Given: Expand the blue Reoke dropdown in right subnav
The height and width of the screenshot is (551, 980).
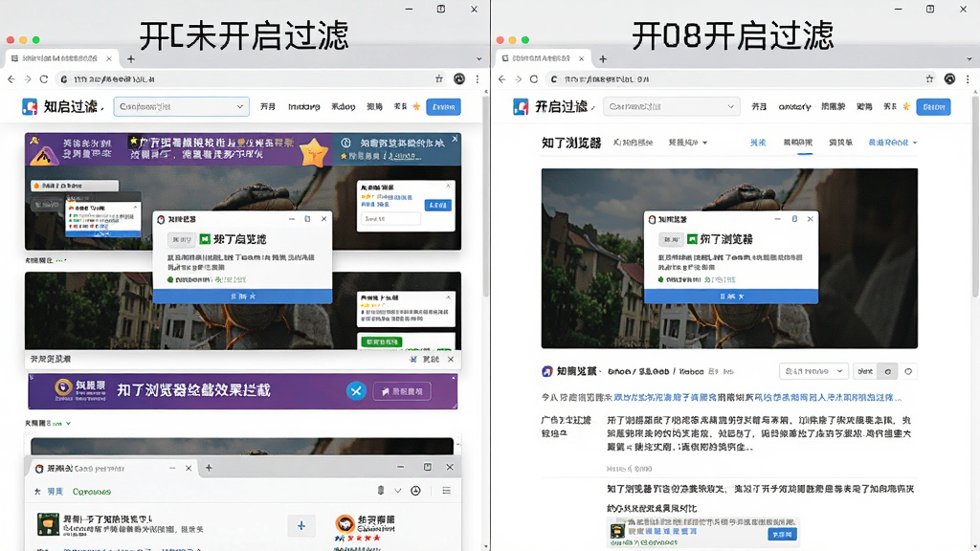Looking at the screenshot, I should click(893, 143).
